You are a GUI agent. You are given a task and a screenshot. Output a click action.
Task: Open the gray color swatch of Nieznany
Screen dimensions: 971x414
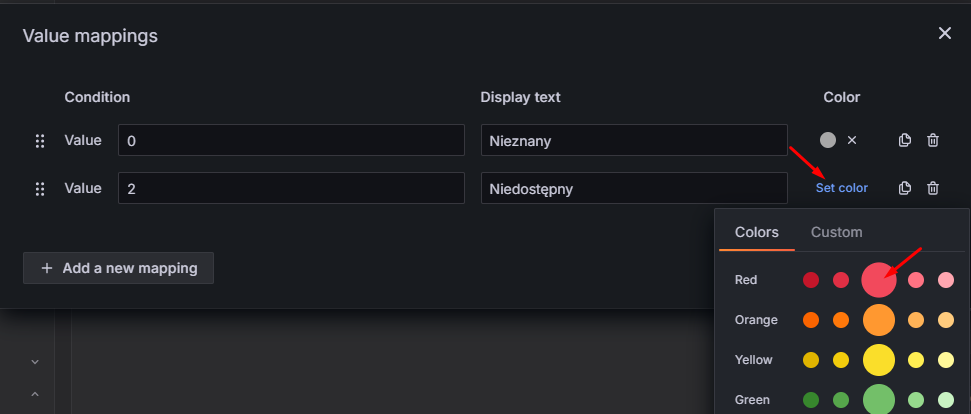(828, 141)
